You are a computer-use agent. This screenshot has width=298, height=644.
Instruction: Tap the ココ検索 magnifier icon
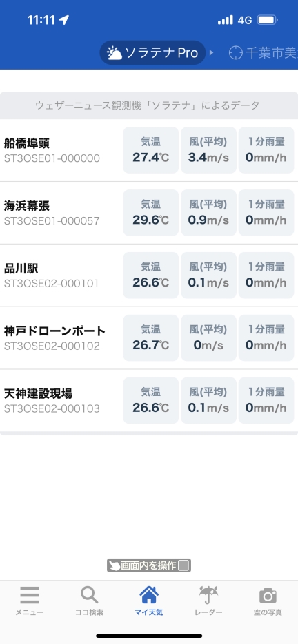click(x=89, y=595)
